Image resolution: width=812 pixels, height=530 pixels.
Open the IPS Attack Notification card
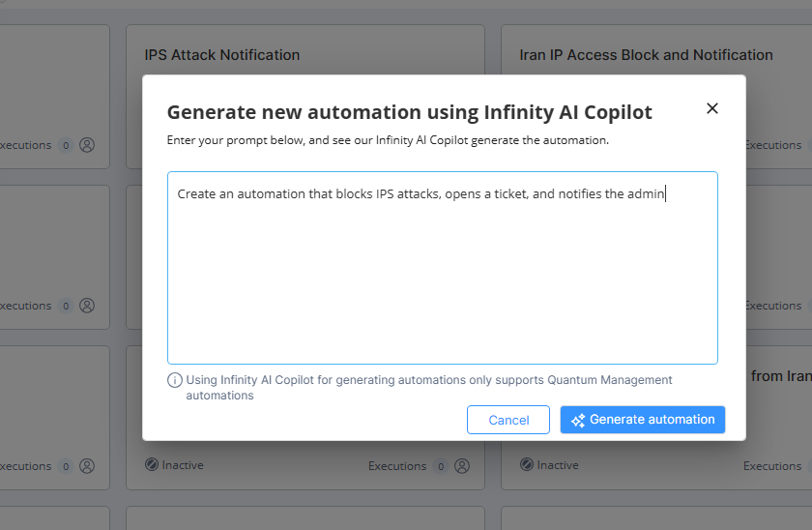pyautogui.click(x=221, y=55)
